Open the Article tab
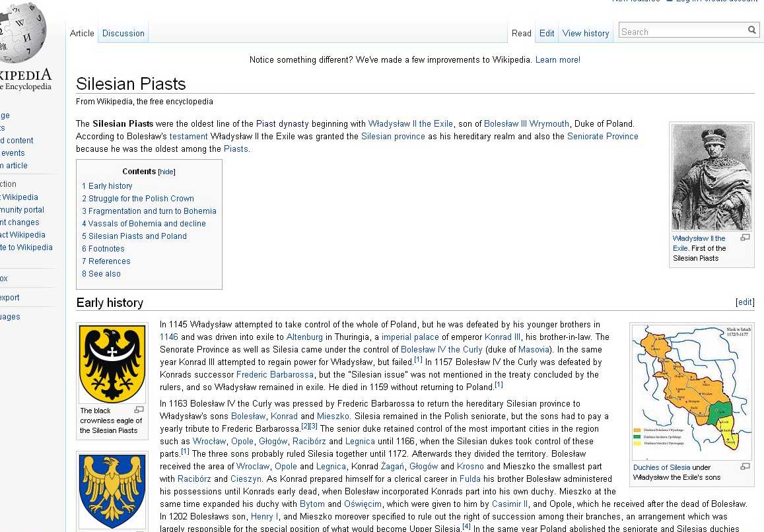Viewport: 764px width, 532px height. [x=82, y=33]
